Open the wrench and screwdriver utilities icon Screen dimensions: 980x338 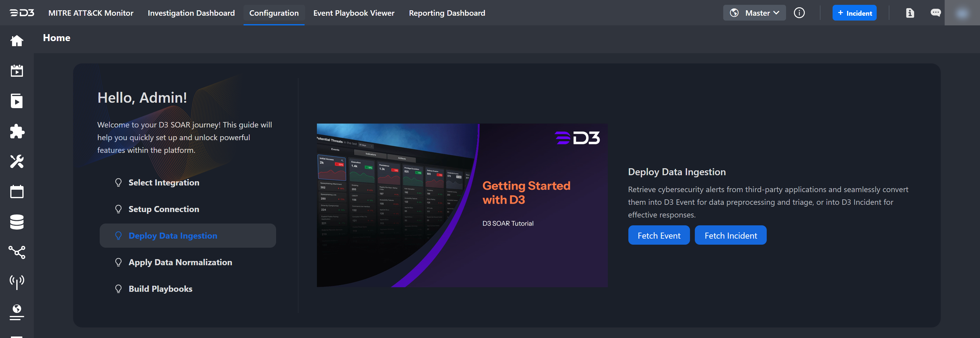tap(17, 162)
